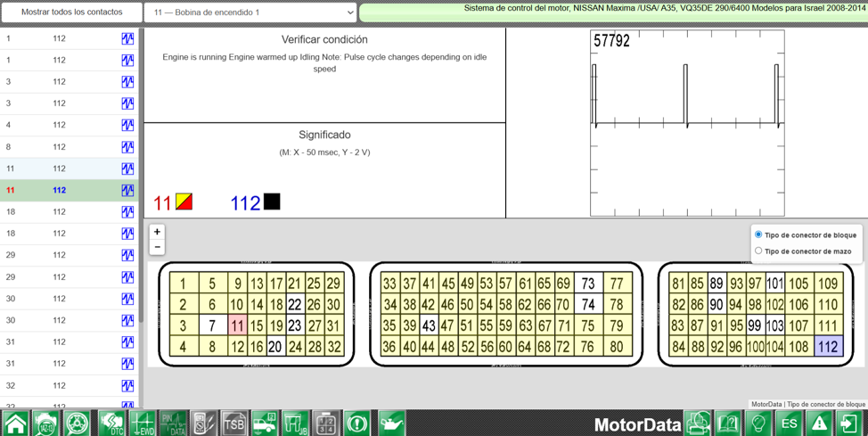Click the large blue '112' pin label
Screen dimensions: 868x436
245,203
